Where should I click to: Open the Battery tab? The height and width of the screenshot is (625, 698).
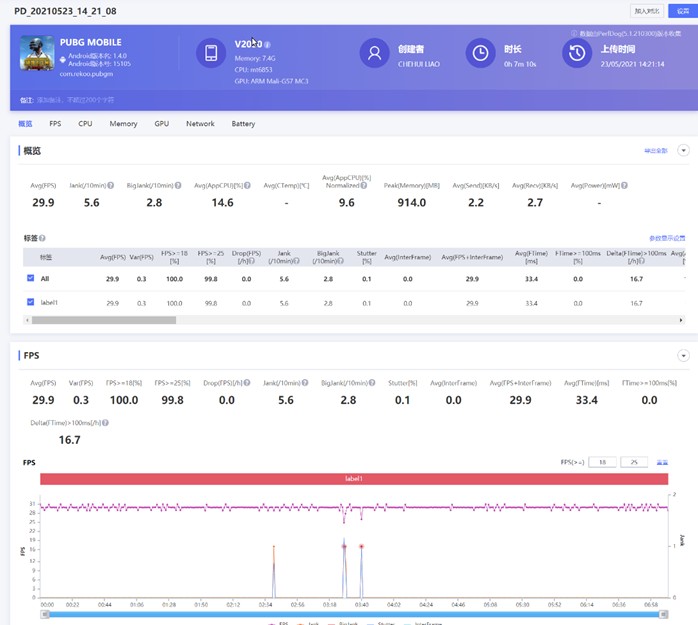point(243,124)
